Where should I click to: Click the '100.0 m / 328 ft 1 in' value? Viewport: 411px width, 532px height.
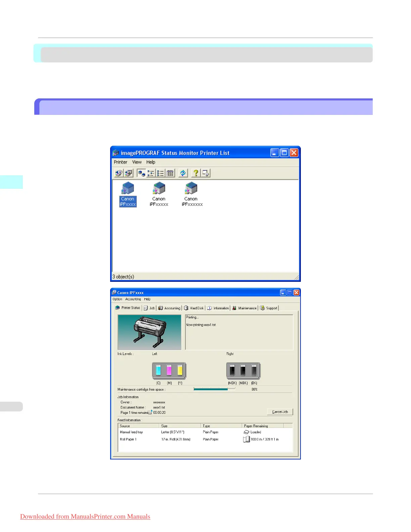coord(265,439)
